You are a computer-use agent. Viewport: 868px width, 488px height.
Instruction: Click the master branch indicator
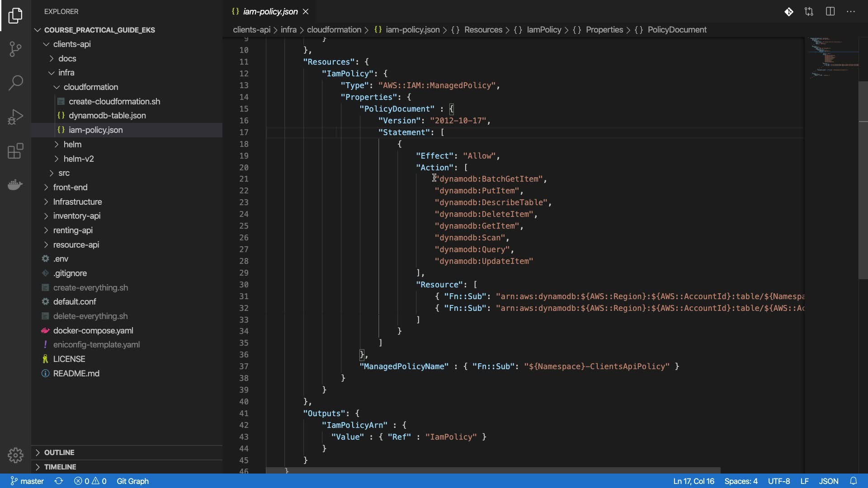point(27,481)
